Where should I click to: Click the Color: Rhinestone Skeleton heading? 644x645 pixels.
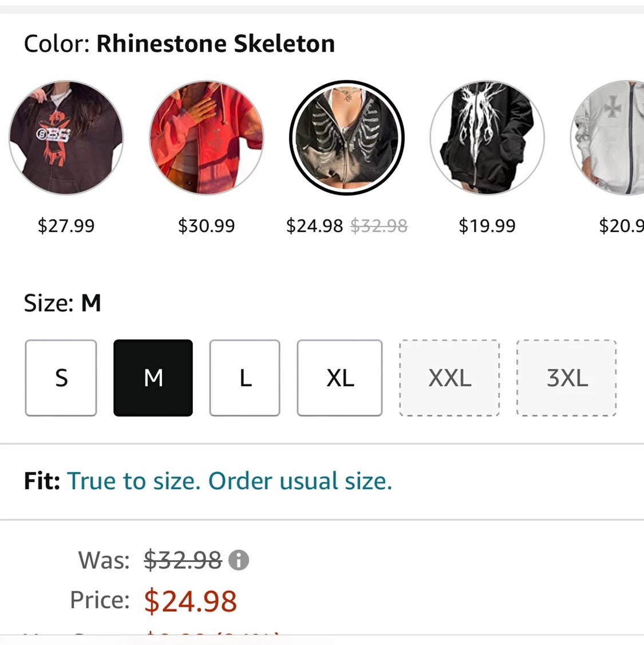pyautogui.click(x=179, y=44)
